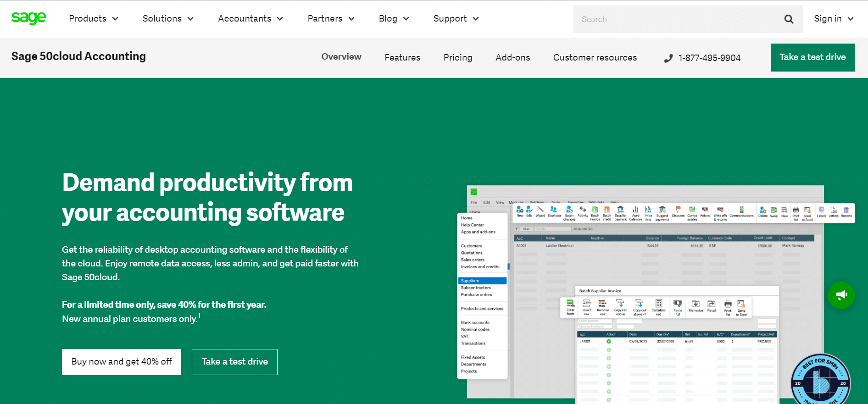Open the Sign in dropdown
868x404 pixels.
(x=834, y=19)
